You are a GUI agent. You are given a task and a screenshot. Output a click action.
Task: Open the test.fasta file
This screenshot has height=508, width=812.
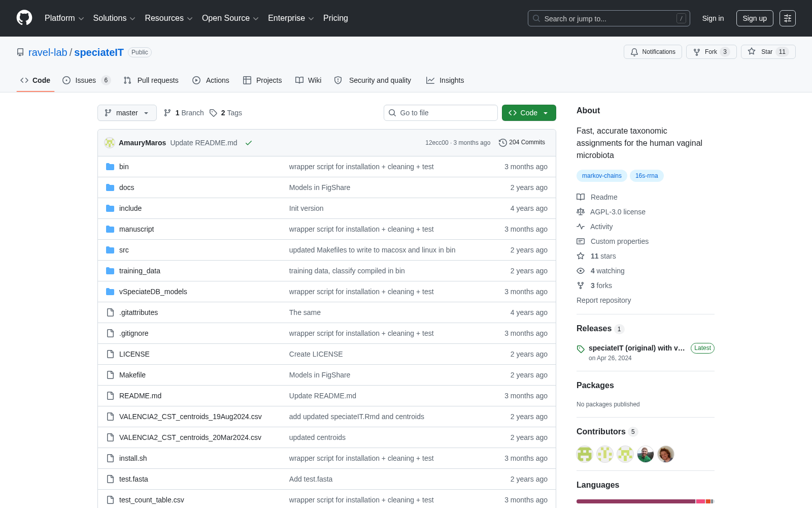tap(133, 479)
